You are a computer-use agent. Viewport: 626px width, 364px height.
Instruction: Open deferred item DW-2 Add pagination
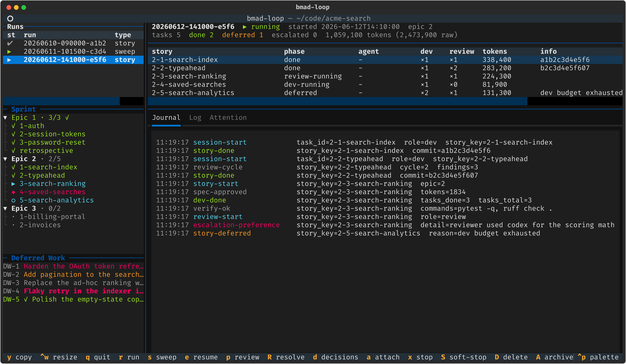point(73,275)
